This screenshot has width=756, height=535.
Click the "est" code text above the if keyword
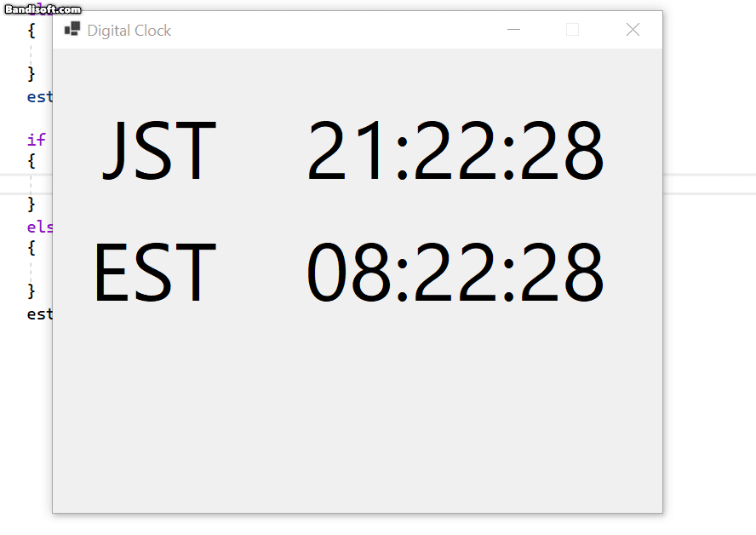pos(39,96)
